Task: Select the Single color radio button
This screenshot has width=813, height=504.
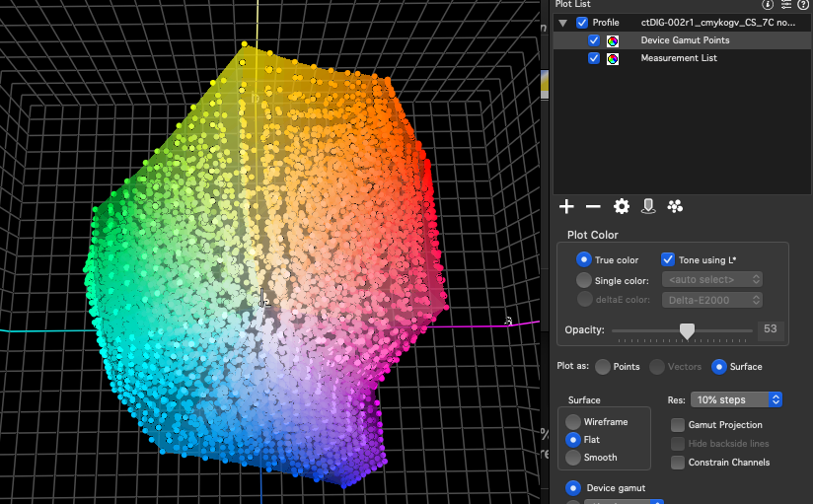Action: point(584,280)
